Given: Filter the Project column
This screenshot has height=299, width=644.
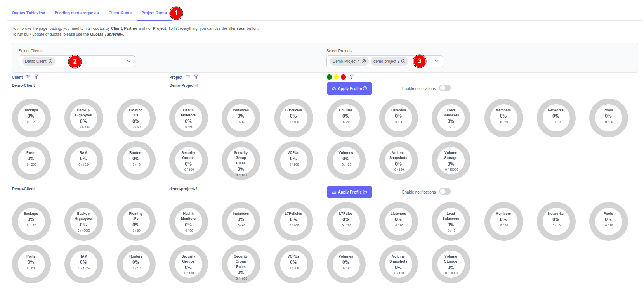Looking at the screenshot, I should 196,77.
